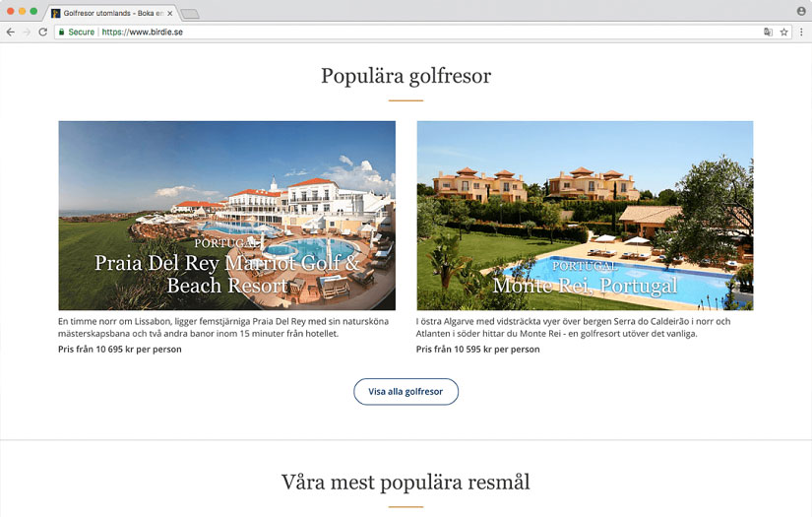The image size is (812, 517).
Task: Open a new browser tab
Action: [x=190, y=14]
